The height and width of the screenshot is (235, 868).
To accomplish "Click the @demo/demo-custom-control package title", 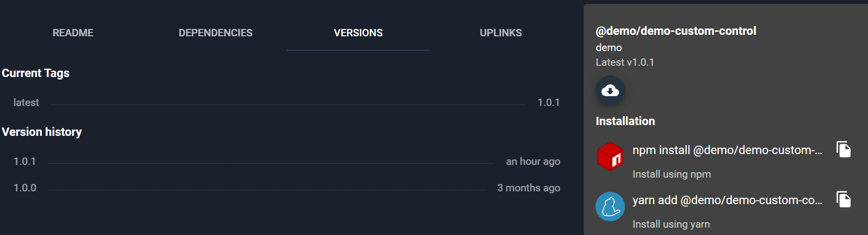I will 676,31.
